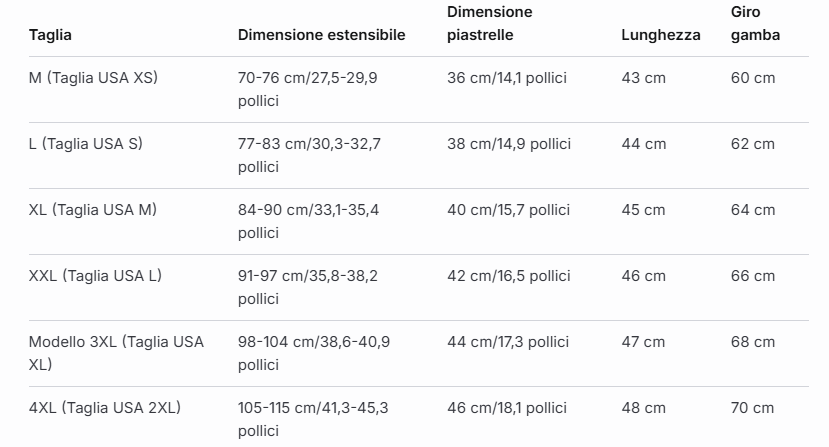
Task: Click the 38 cm/14,9 pollici cell
Action: [509, 144]
